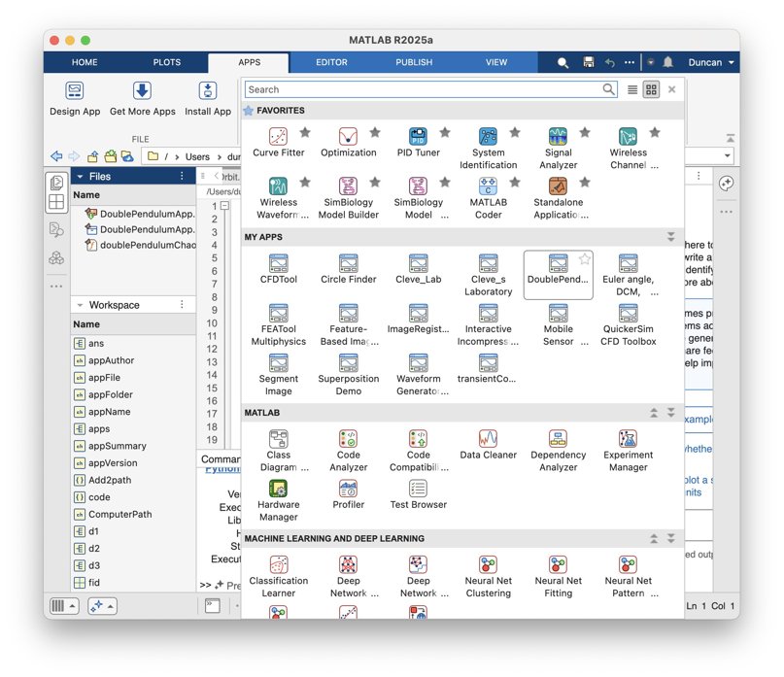The width and height of the screenshot is (784, 677).
Task: Open the Curve Fitter app
Action: click(x=279, y=143)
